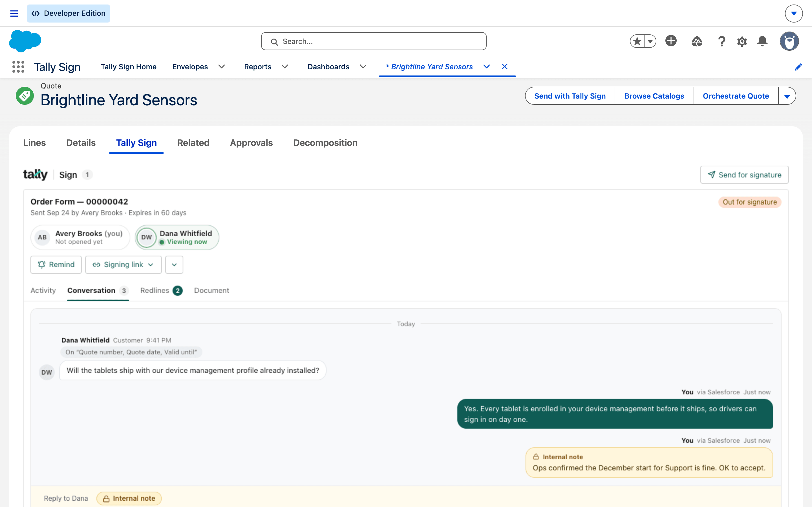812x507 pixels.
Task: Click the notifications bell icon
Action: coord(762,41)
